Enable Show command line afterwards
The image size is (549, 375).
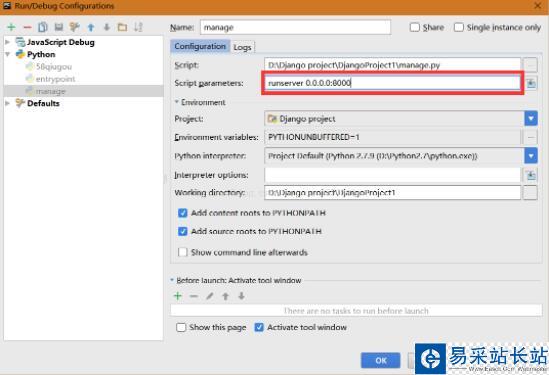tap(183, 252)
